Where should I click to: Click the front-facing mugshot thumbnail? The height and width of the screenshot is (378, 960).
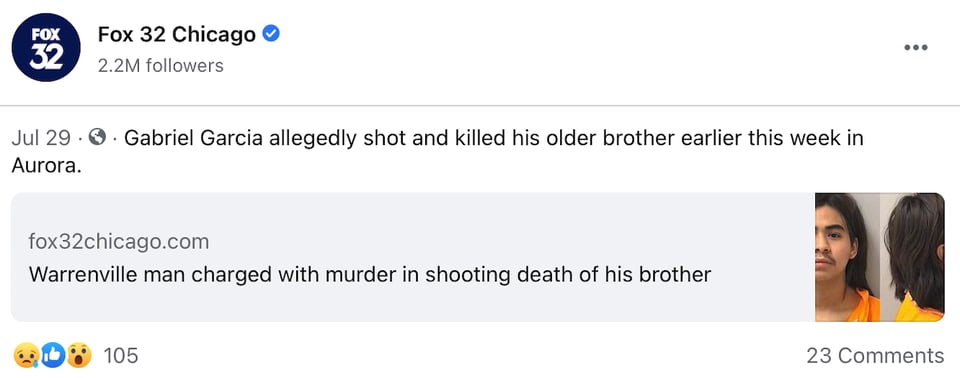847,257
